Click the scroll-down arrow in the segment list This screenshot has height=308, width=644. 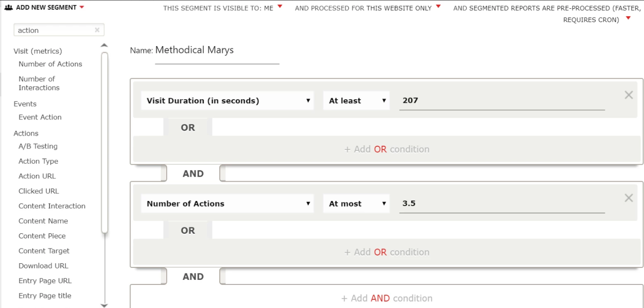pos(104,305)
